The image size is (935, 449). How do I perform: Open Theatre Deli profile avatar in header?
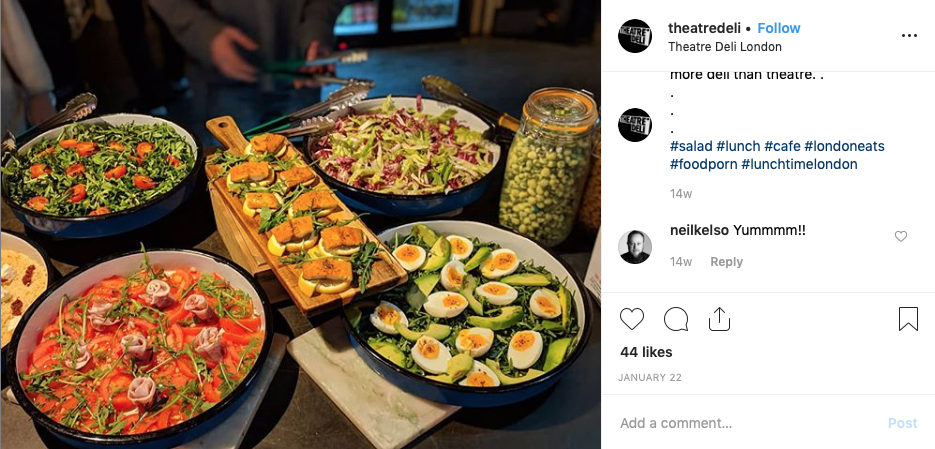click(634, 36)
